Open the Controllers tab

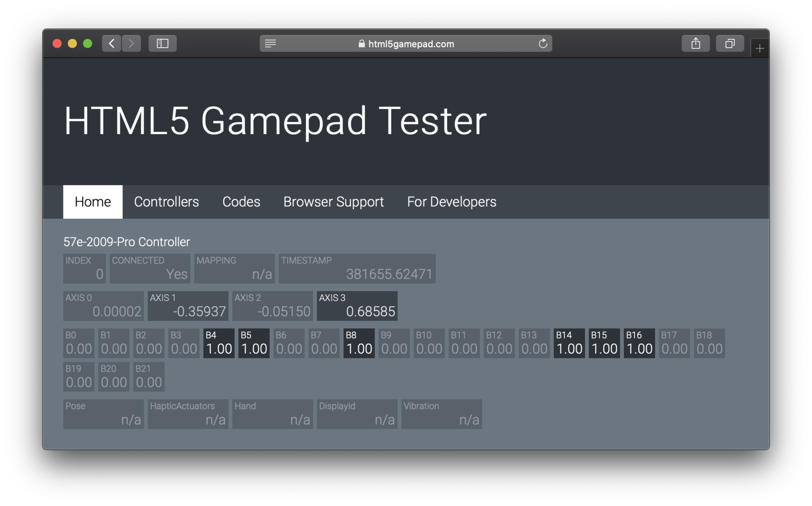pyautogui.click(x=166, y=202)
